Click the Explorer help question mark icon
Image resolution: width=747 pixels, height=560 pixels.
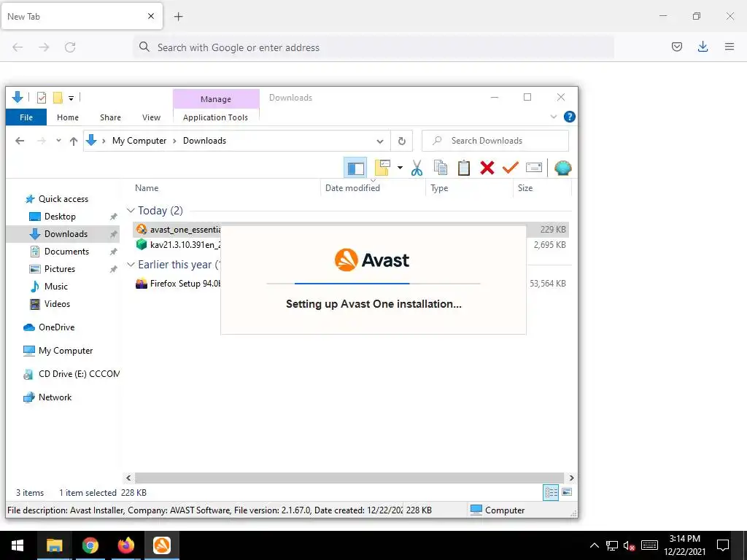point(569,117)
